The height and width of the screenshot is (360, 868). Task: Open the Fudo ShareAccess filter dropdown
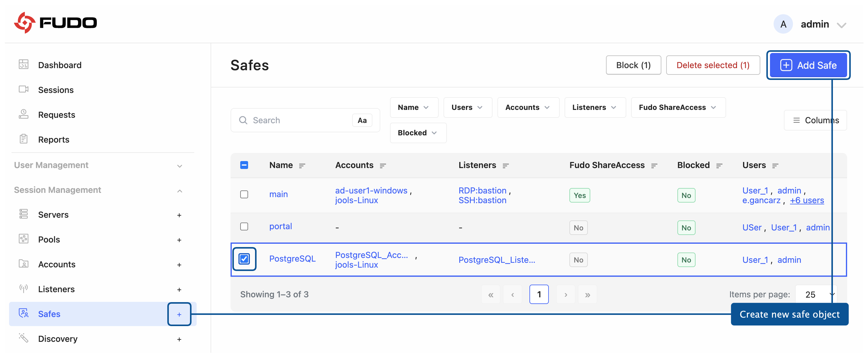[x=678, y=107]
